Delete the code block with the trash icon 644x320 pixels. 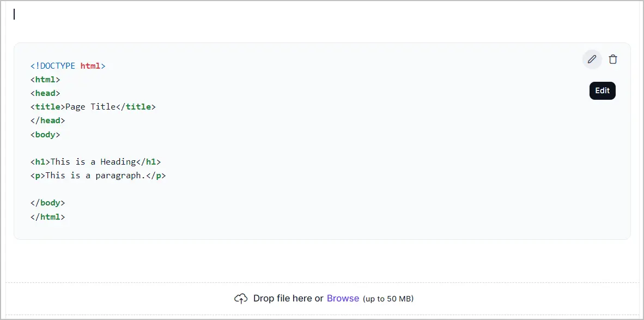point(613,59)
